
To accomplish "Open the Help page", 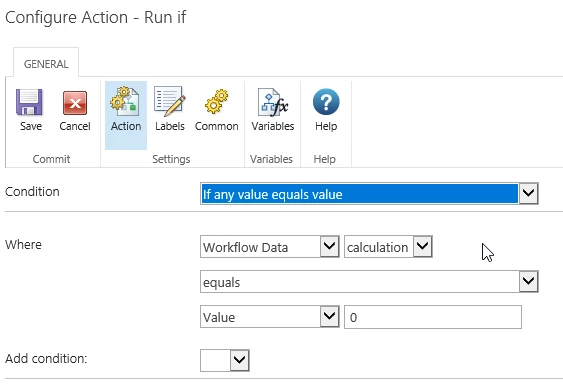I will (326, 110).
